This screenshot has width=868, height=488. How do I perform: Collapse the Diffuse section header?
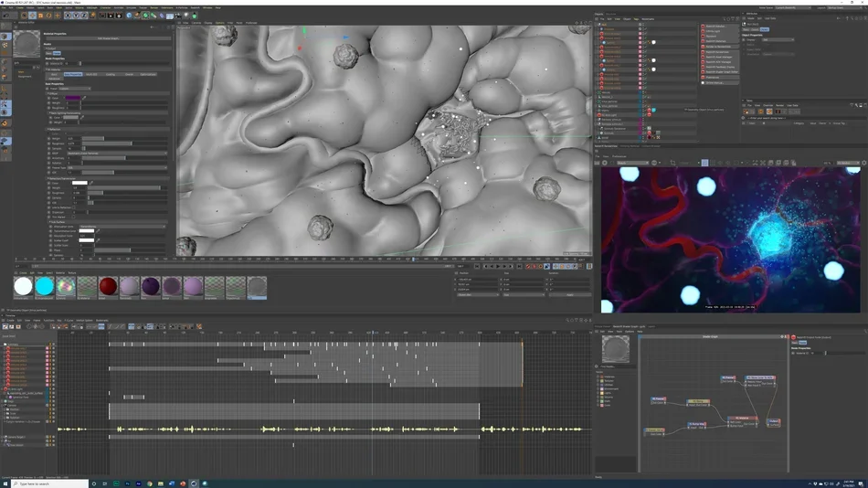point(108,93)
